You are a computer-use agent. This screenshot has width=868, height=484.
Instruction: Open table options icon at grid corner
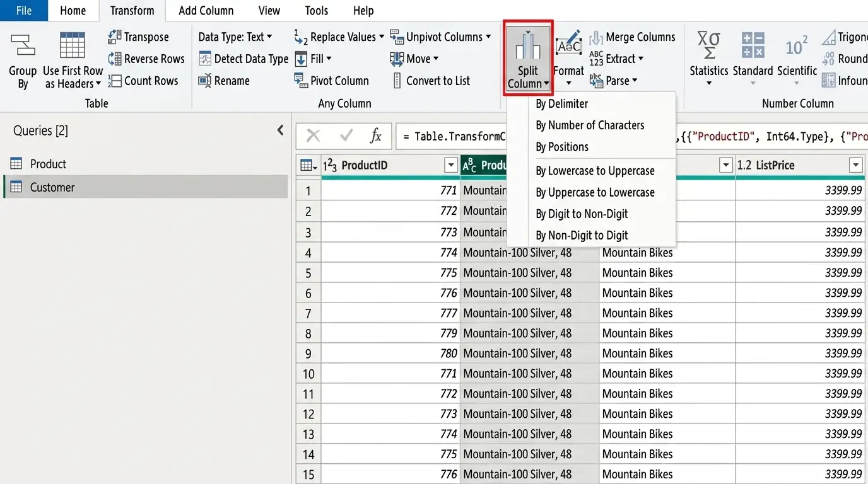point(308,165)
